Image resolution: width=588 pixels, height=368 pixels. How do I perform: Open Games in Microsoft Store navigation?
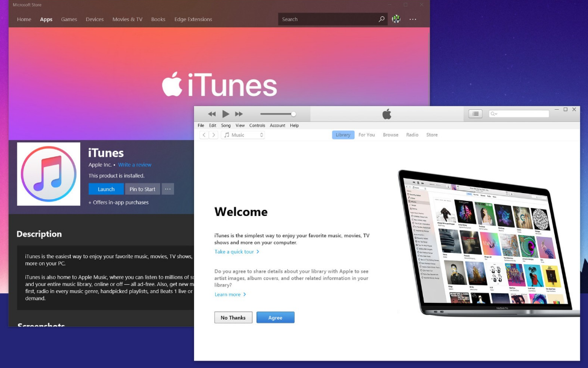coord(69,19)
